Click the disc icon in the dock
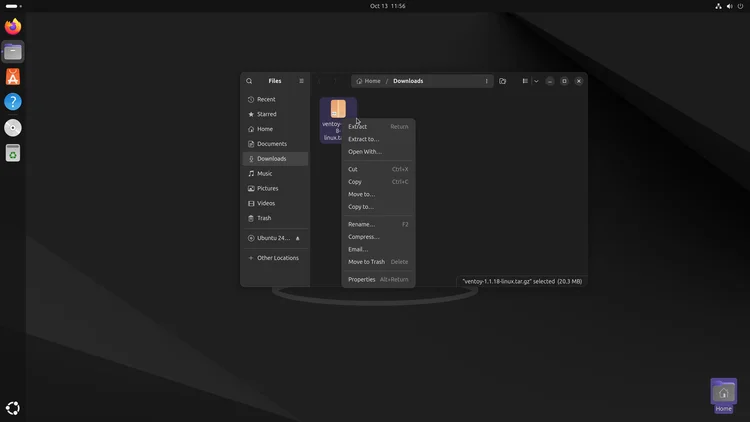This screenshot has height=422, width=750. coord(13,128)
